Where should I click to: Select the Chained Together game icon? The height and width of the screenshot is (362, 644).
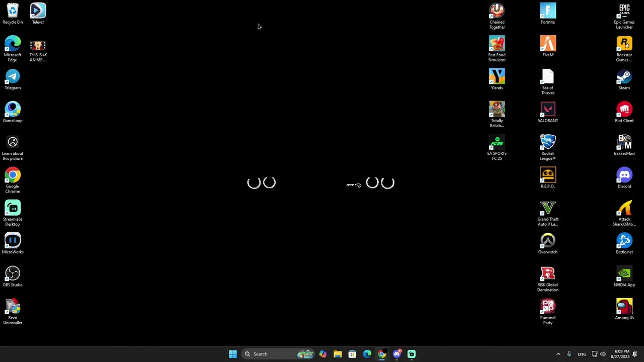pyautogui.click(x=497, y=16)
